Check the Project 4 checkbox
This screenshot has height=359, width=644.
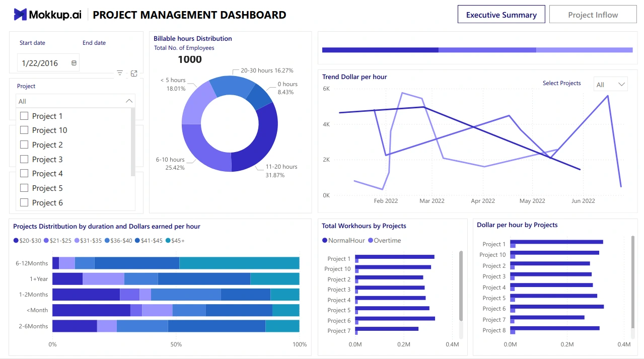click(x=24, y=173)
